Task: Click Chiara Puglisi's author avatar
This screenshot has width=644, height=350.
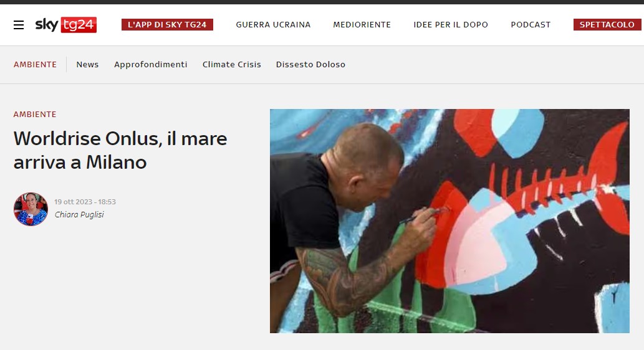Action: pyautogui.click(x=31, y=209)
